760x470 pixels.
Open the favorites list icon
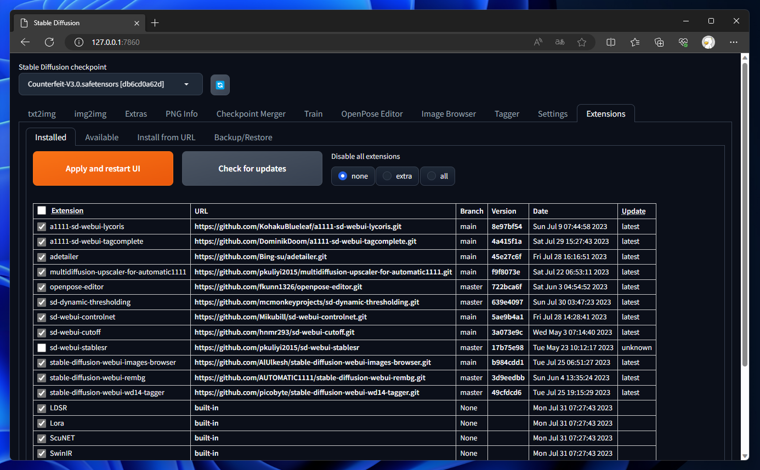pos(635,42)
